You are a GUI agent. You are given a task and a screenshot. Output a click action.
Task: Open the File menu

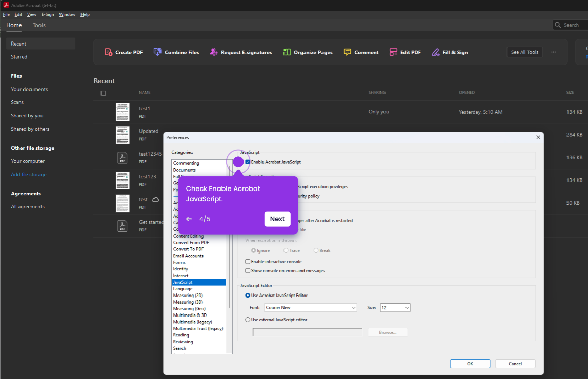6,15
